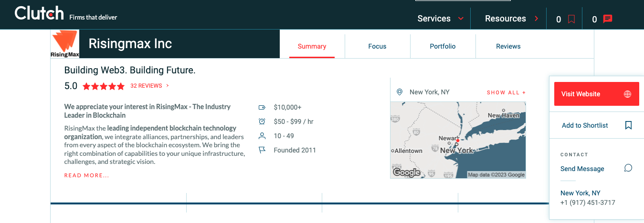Switch to the Focus tab

[x=377, y=46]
